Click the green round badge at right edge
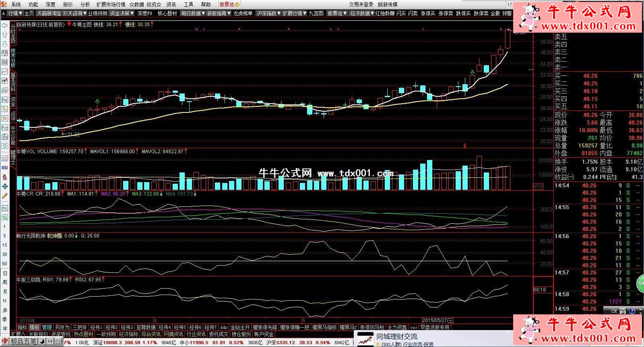644x347 pixels. [640, 284]
